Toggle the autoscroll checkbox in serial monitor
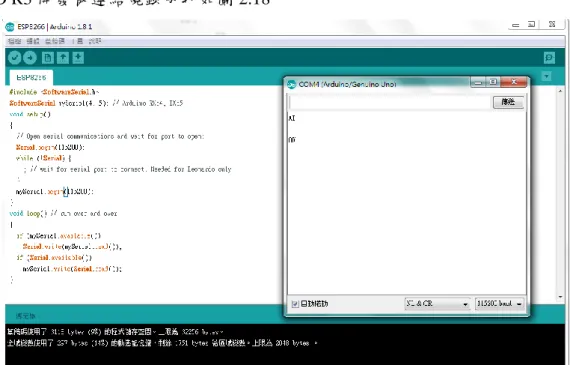The image size is (570, 365). coord(295,304)
